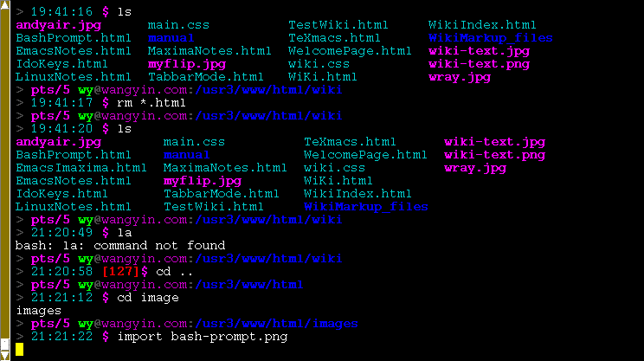Click the "la" command text

[x=124, y=232]
